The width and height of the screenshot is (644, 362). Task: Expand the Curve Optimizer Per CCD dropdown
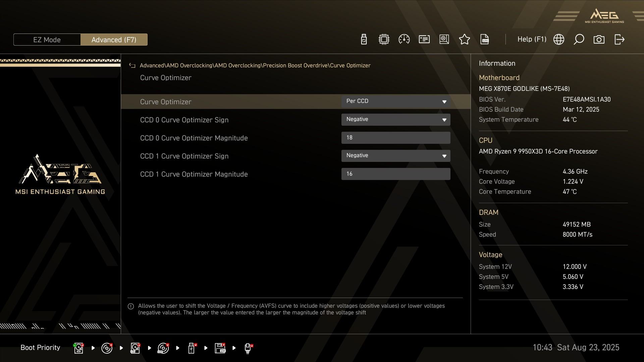coord(395,101)
